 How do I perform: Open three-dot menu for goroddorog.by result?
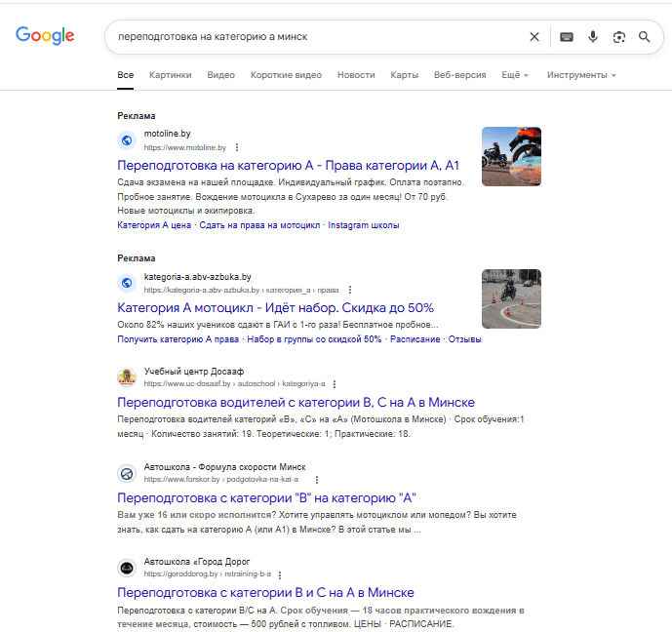[x=280, y=574]
